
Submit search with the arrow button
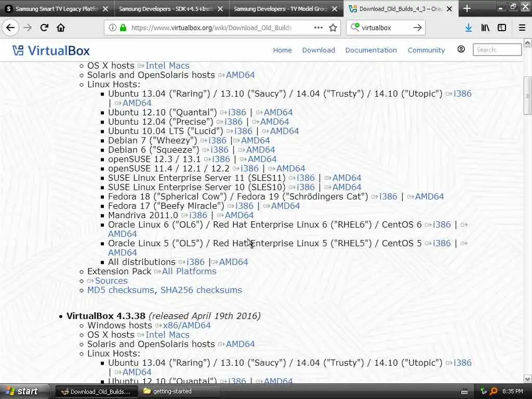[x=417, y=28]
